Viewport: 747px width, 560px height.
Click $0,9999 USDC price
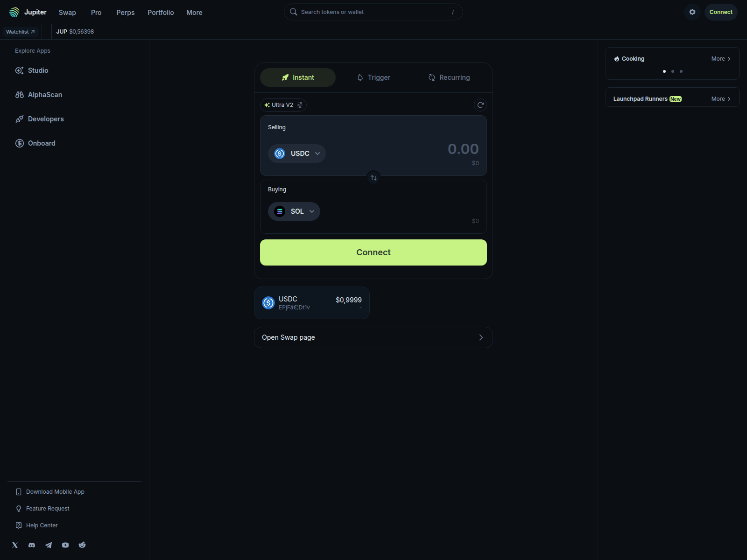349,300
